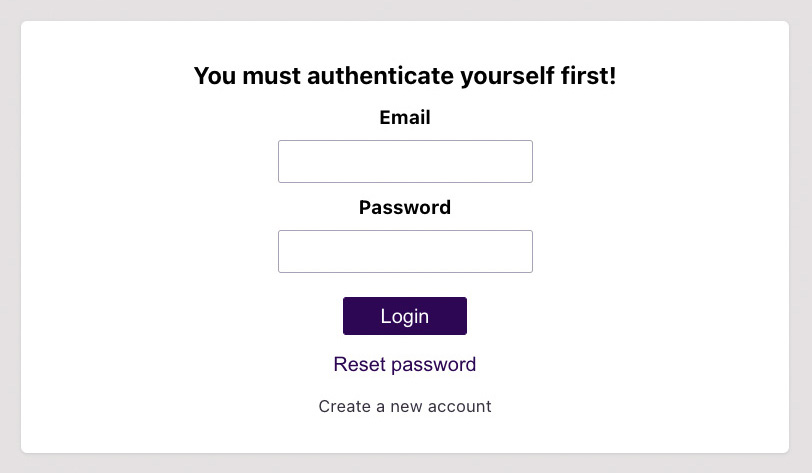The height and width of the screenshot is (473, 812).
Task: Hit the dark purple Login control
Action: coord(405,316)
